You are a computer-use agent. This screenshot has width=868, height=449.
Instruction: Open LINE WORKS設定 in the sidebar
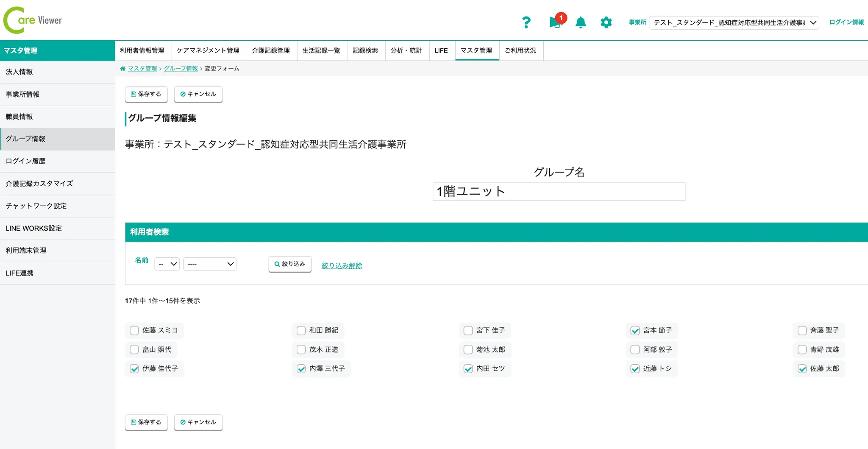58,228
